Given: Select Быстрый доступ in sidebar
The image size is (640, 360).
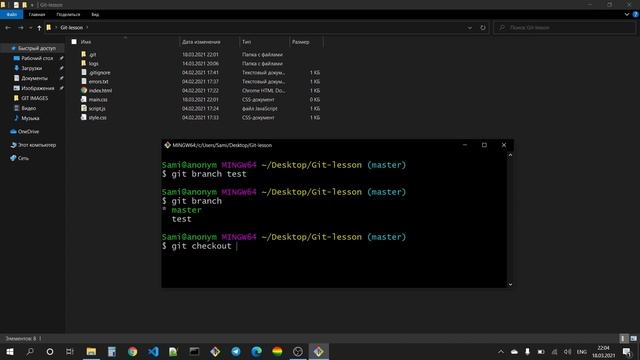Looking at the screenshot, I should 37,48.
